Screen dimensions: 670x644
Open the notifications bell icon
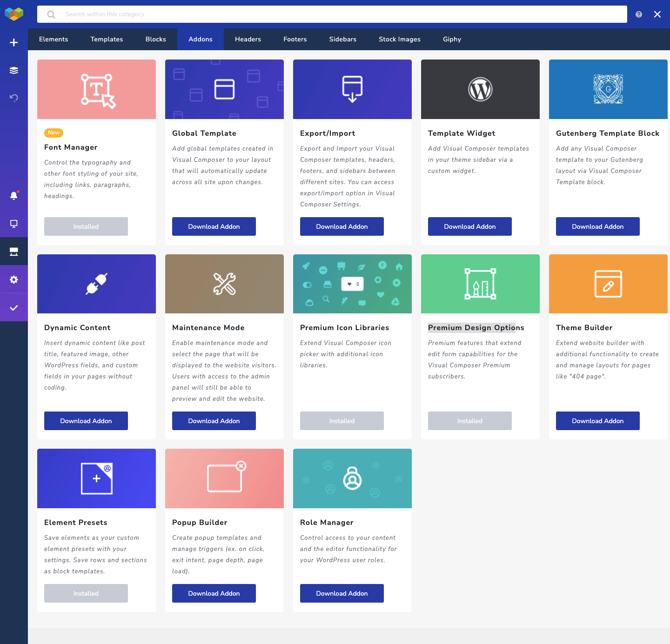point(14,195)
